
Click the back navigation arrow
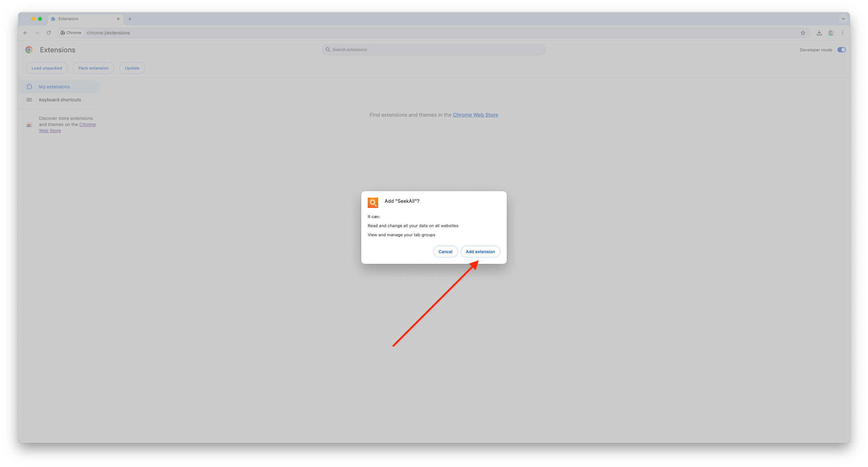(x=25, y=33)
